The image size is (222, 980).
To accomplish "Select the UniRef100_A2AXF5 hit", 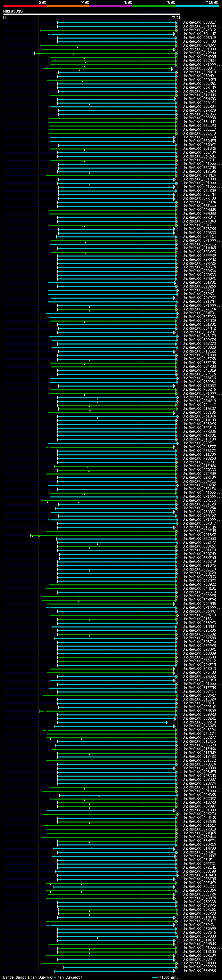I will [199, 80].
